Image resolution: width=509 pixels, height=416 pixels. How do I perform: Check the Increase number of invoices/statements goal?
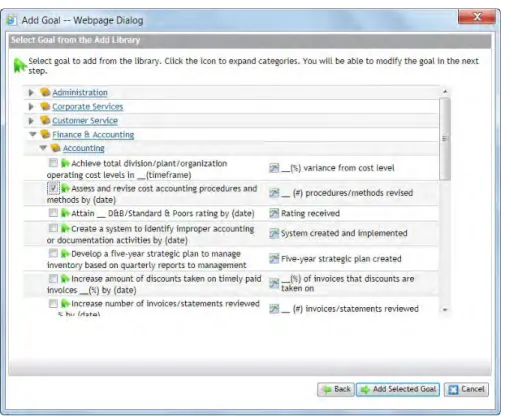point(53,303)
